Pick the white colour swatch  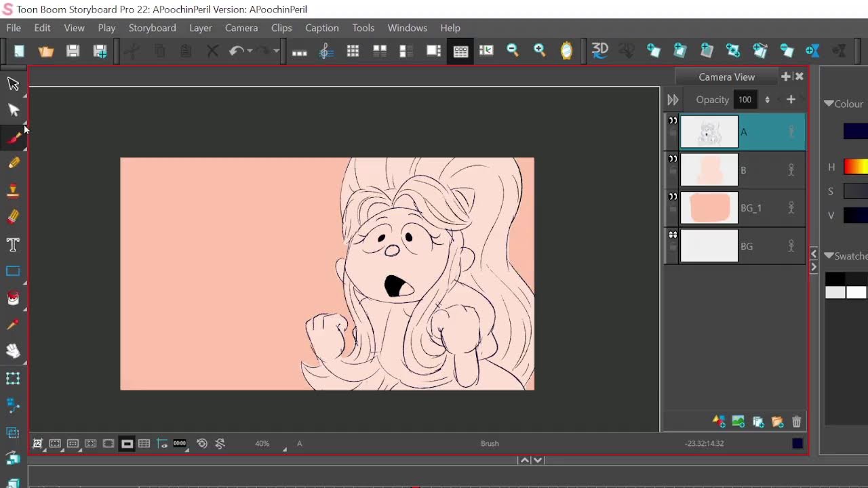coord(856,292)
